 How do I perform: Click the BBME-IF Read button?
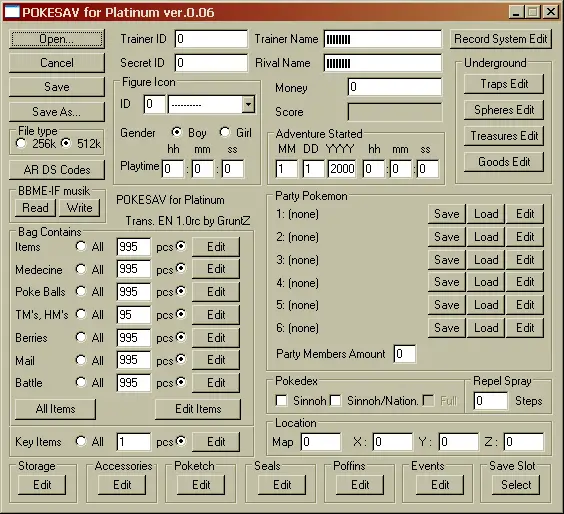[35, 208]
